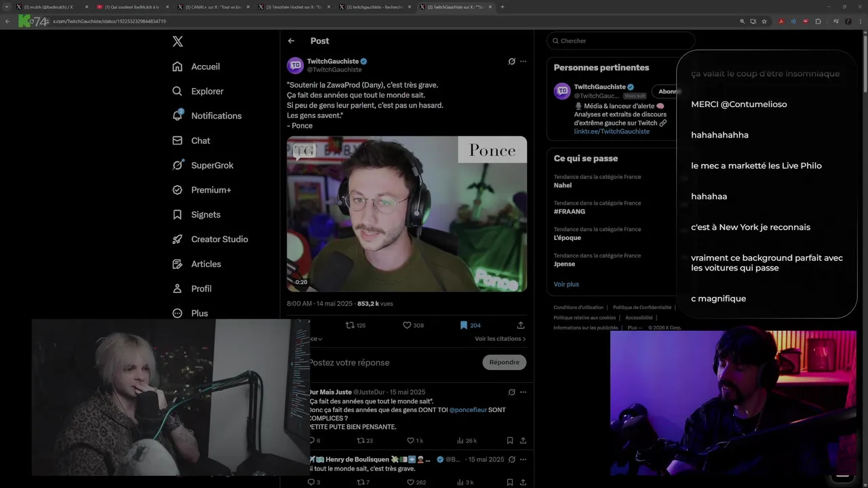Repost Henry de Boulisquen reply (7)
868x488 pixels.
click(x=363, y=483)
